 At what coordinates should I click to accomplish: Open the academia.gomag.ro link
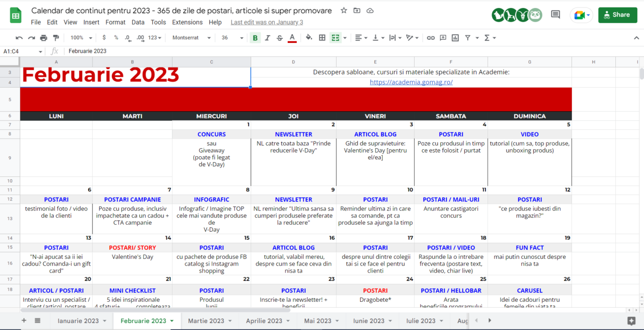pyautogui.click(x=411, y=82)
